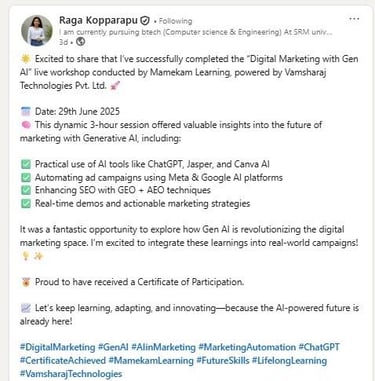Click Raga Kopparapu's profile photo

pyautogui.click(x=37, y=30)
